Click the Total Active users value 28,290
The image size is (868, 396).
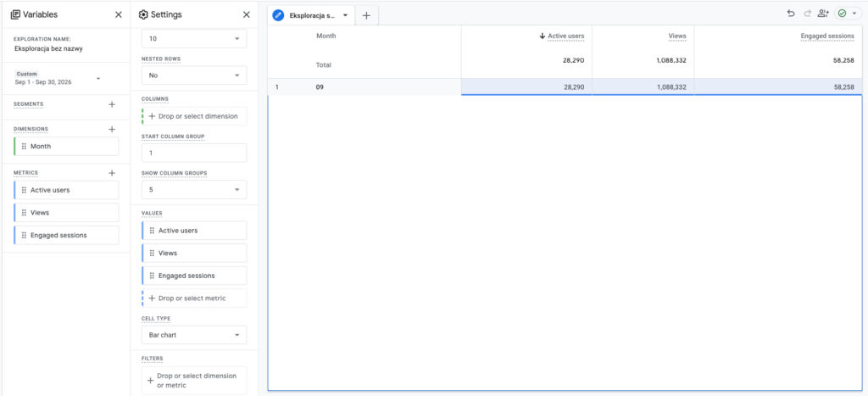click(x=574, y=60)
